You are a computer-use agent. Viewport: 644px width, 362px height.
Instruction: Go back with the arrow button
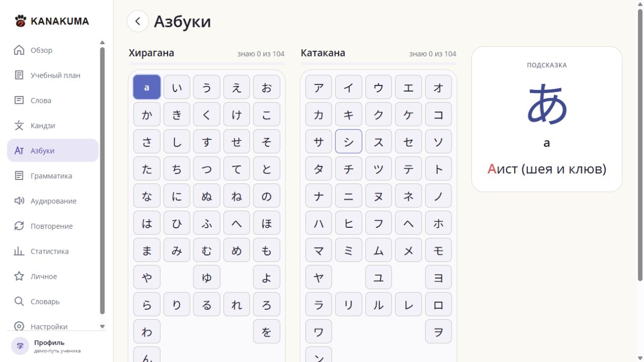137,21
